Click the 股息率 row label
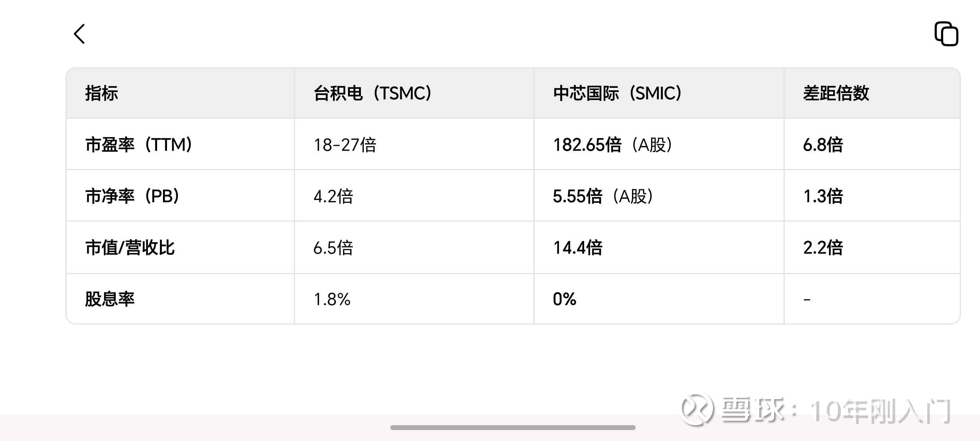980x441 pixels. pos(110,299)
